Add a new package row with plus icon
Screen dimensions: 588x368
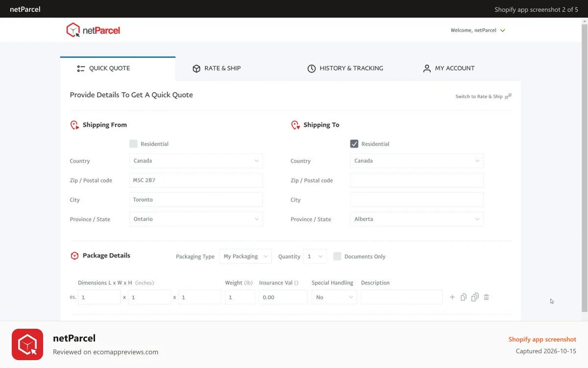452,297
